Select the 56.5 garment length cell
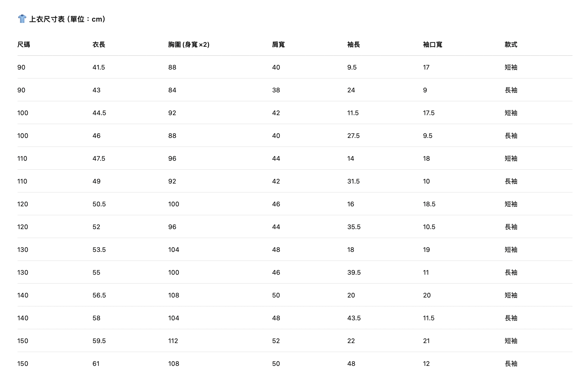Image resolution: width=588 pixels, height=391 pixels. coord(99,295)
